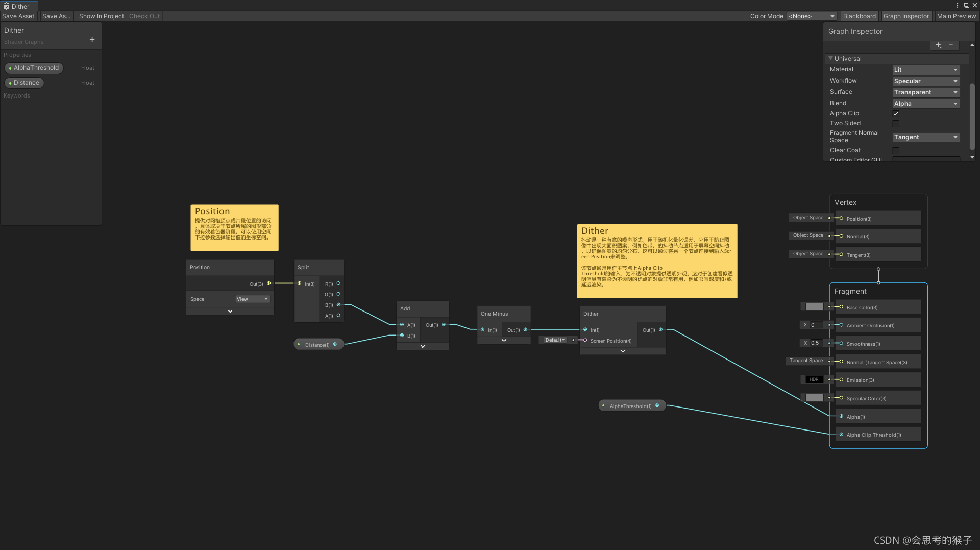Open the Blend dropdown currently set to Alpha
The image size is (980, 550).
925,103
